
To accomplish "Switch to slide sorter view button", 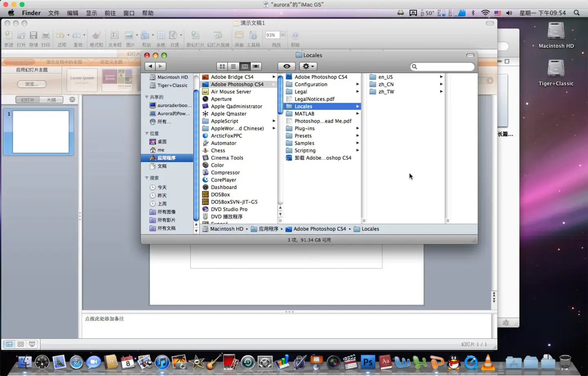I will click(20, 344).
